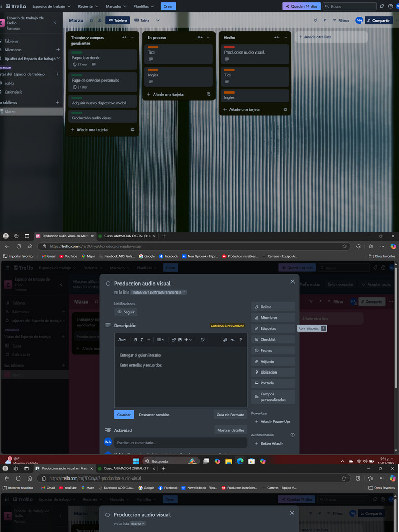Viewport: 399px width, 532px height.
Task: Collapse the "En proceso" list using its arrows icon
Action: (x=200, y=37)
